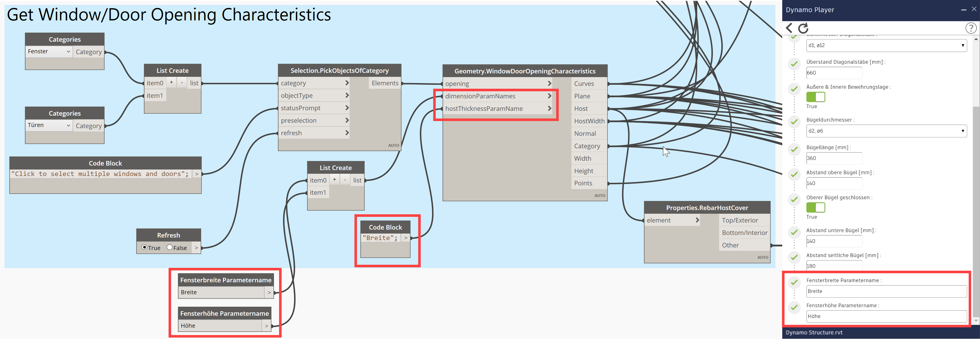Image resolution: width=980 pixels, height=339 pixels.
Task: Click the Dynamo Player refresh icon
Action: [x=803, y=28]
